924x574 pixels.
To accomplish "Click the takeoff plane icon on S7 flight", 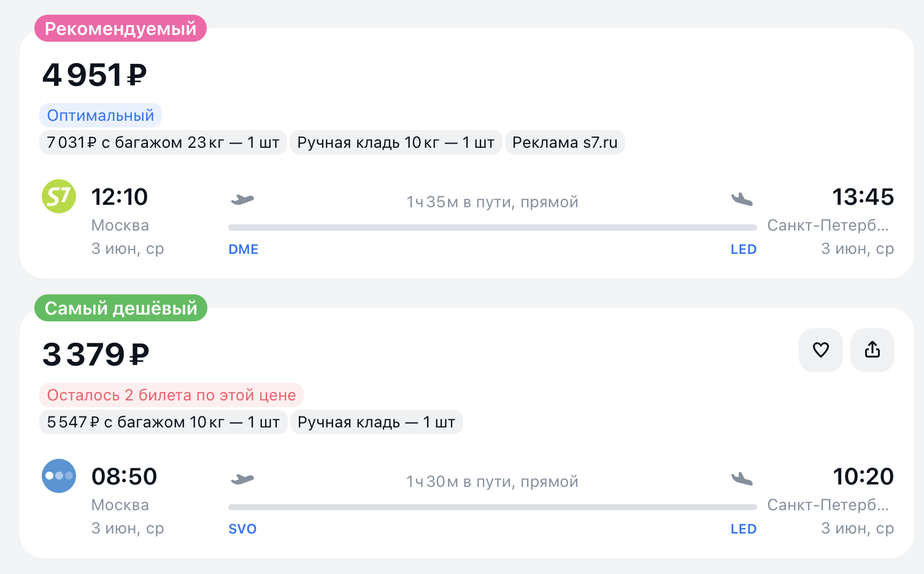I will pyautogui.click(x=242, y=199).
